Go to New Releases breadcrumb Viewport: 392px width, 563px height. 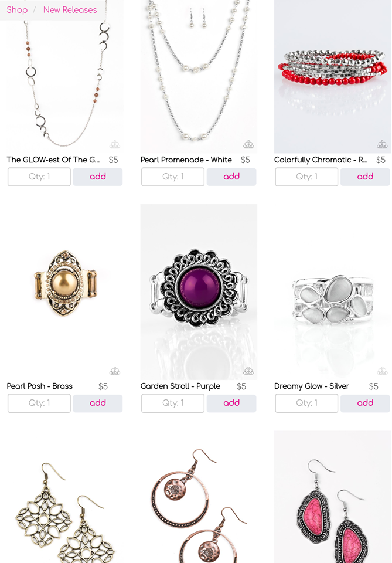70,10
